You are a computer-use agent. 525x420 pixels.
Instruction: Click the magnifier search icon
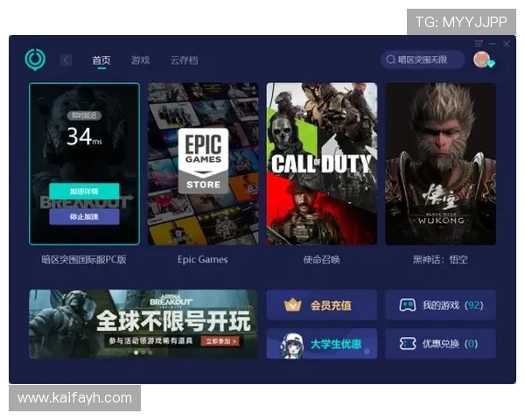pos(390,59)
